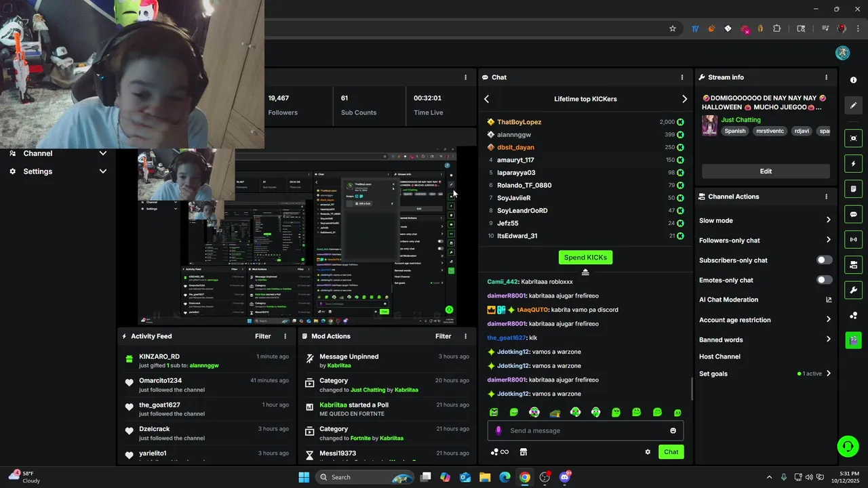Open File Explorer from the taskbar
Screen dimensions: 868x488
click(485, 477)
